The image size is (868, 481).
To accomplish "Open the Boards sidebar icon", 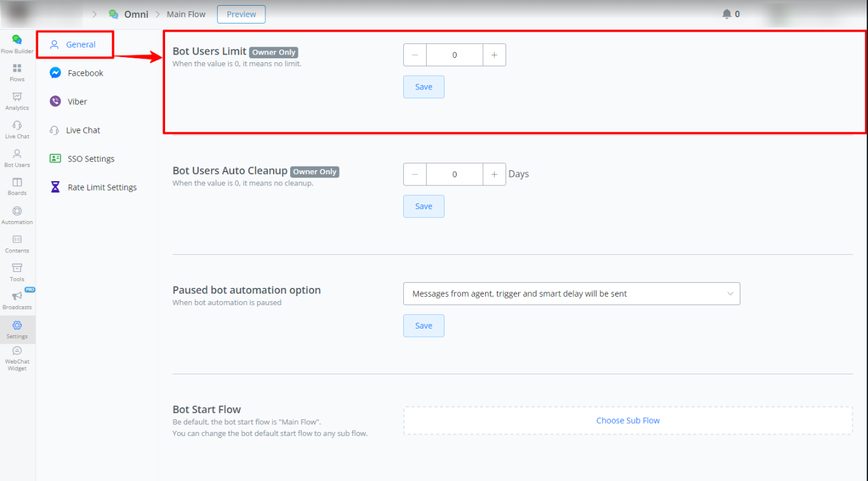I will click(17, 186).
